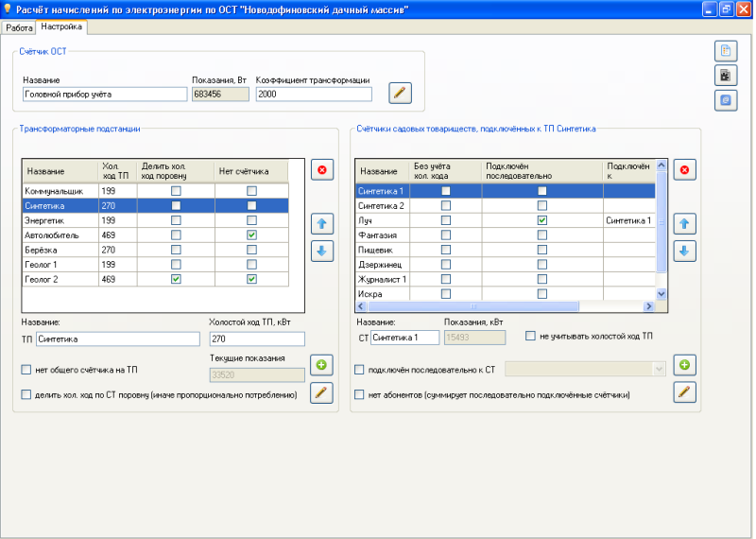
Task: Select the Берёзка substation row
Action: click(x=155, y=250)
